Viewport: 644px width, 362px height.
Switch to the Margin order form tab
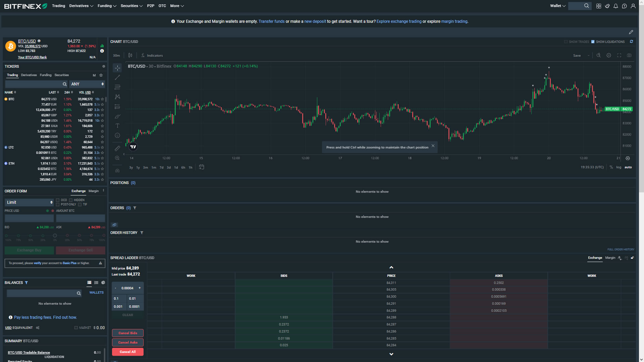tap(94, 191)
